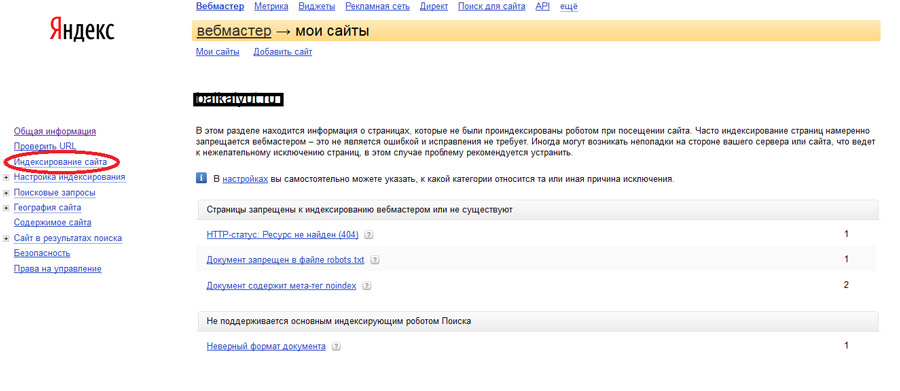
Task: Open help icon next to HTTP-статус 404
Action: pos(369,235)
